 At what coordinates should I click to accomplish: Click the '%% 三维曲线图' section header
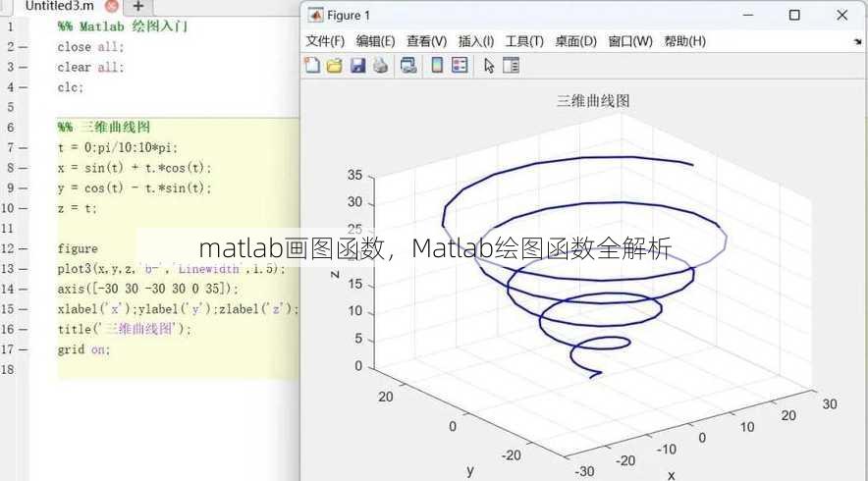point(103,128)
